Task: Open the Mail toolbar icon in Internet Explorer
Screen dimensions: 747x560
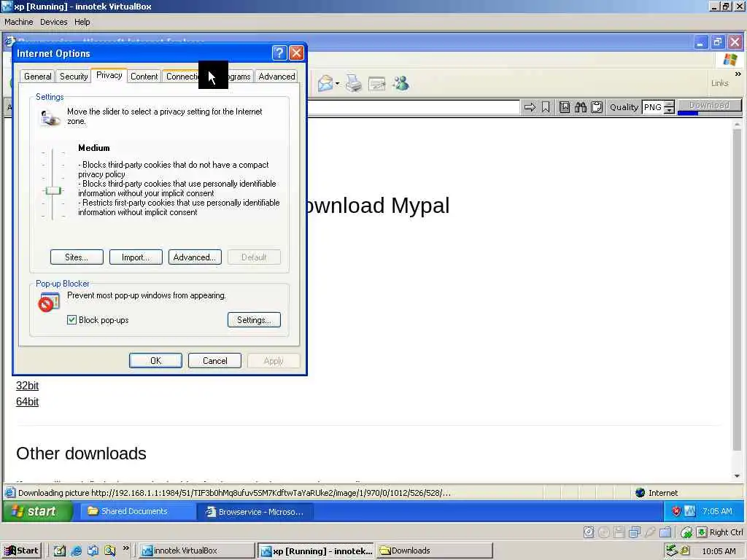Action: coord(325,84)
